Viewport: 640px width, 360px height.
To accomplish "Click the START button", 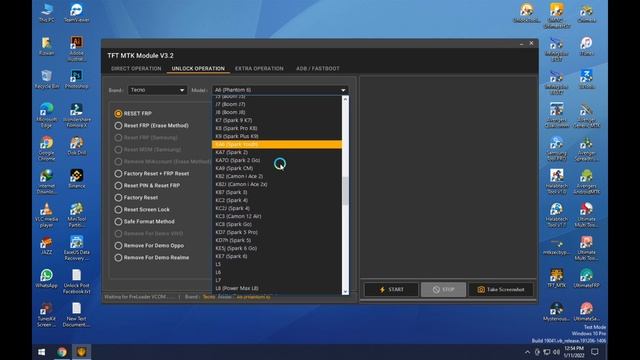I will pyautogui.click(x=391, y=289).
